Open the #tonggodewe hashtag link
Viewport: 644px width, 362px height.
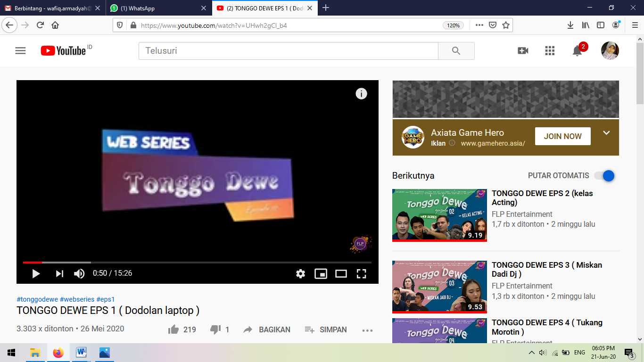(37, 299)
